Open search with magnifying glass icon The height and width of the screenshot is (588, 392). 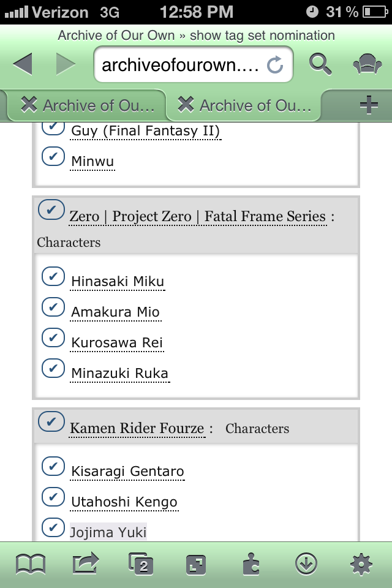point(320,64)
